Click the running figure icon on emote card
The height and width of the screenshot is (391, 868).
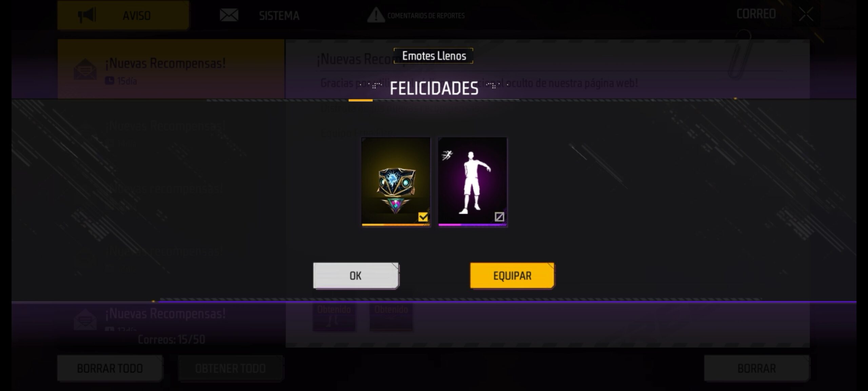tap(447, 155)
